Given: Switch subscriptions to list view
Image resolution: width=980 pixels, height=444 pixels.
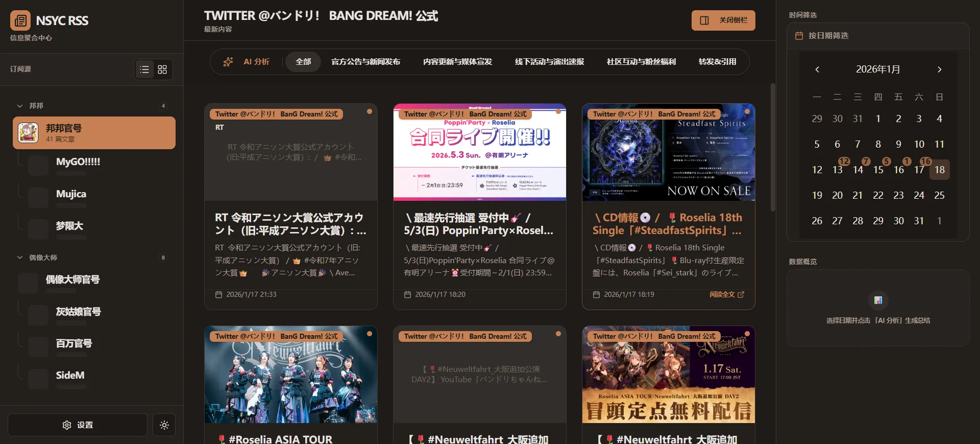Looking at the screenshot, I should point(144,69).
